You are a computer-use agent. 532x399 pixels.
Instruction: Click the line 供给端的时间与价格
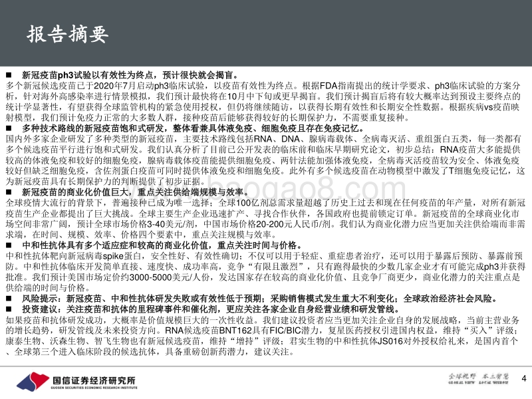pos(48,288)
